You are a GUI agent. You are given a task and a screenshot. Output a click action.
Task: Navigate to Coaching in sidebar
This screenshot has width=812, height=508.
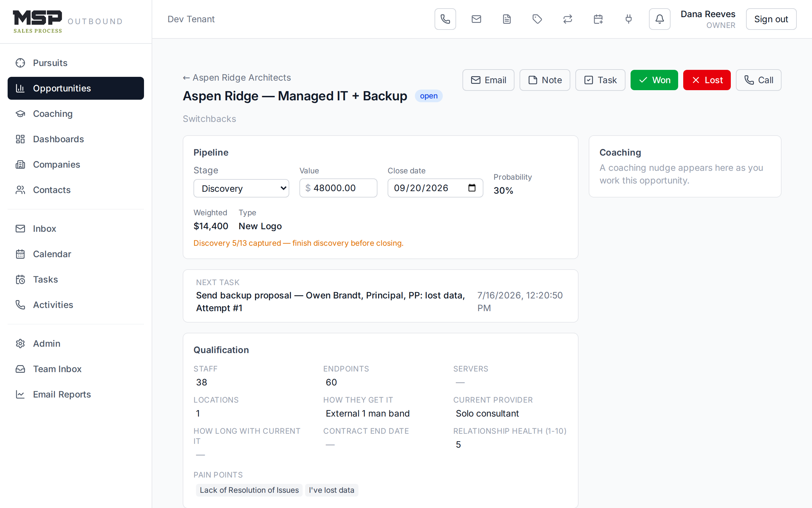[76, 114]
